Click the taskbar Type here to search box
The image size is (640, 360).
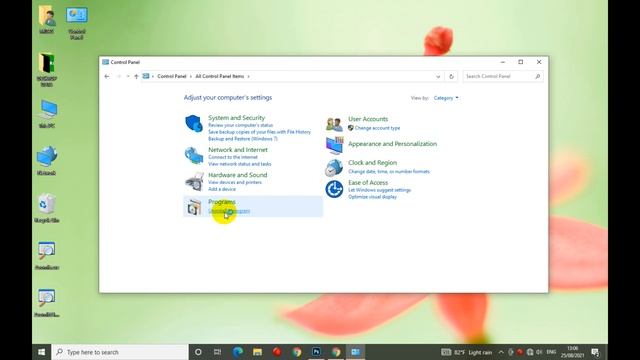[x=120, y=352]
